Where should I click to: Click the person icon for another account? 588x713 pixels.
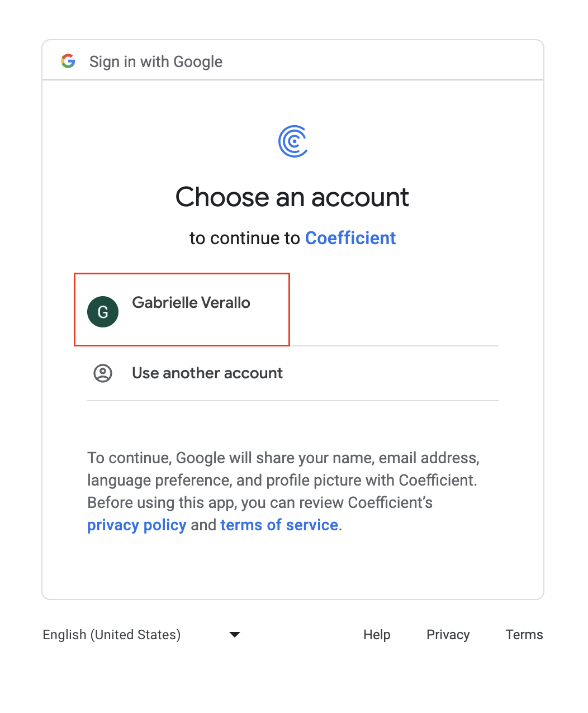pyautogui.click(x=103, y=373)
